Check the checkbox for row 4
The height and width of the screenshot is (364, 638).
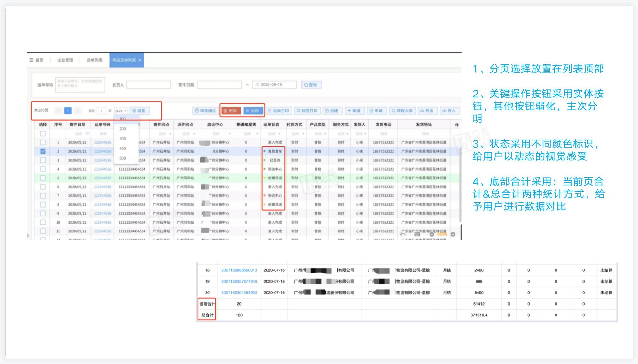tap(43, 169)
